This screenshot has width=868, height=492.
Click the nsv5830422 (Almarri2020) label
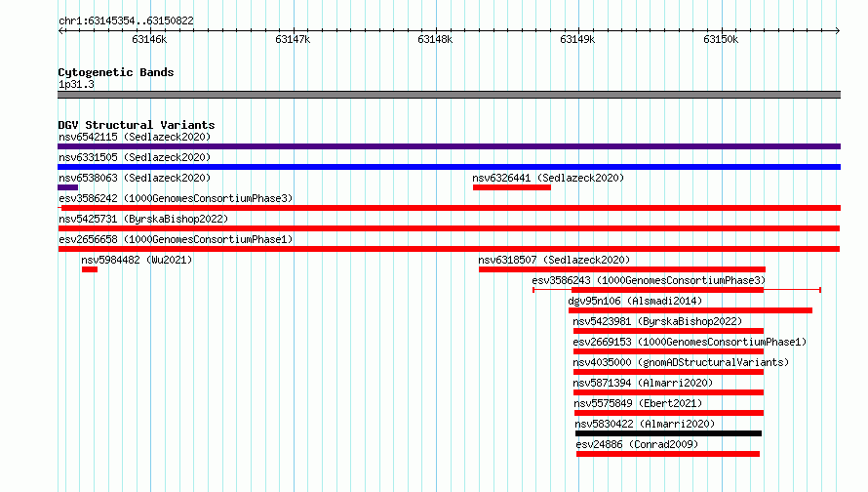pyautogui.click(x=645, y=424)
